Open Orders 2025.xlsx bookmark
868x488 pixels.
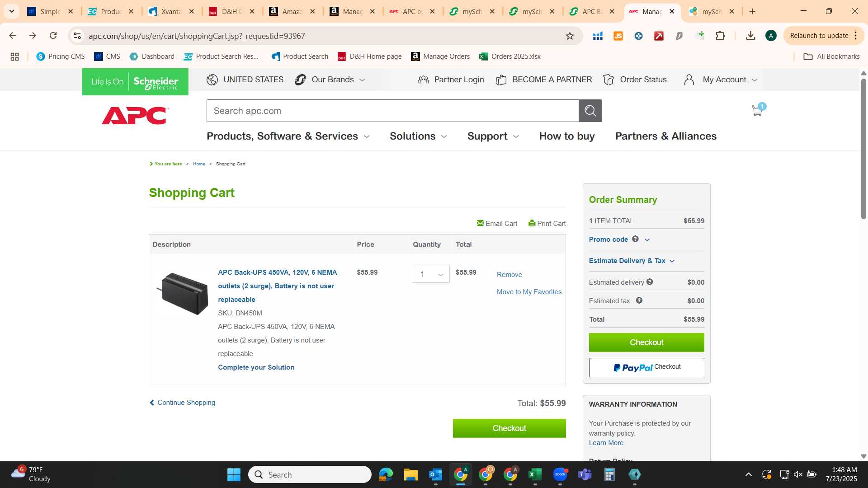pos(510,56)
